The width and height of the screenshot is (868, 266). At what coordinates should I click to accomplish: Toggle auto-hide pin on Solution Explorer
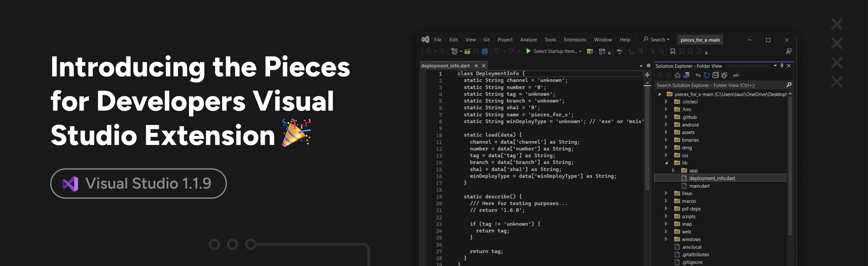782,66
